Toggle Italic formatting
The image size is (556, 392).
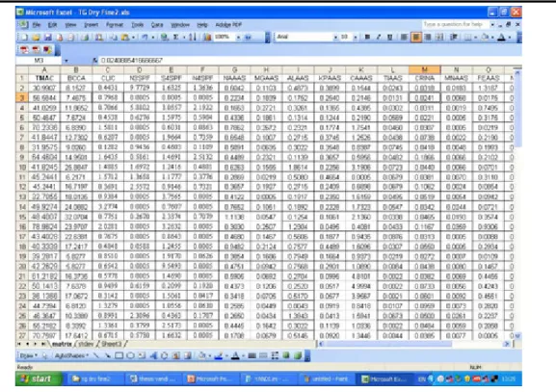[x=379, y=37]
